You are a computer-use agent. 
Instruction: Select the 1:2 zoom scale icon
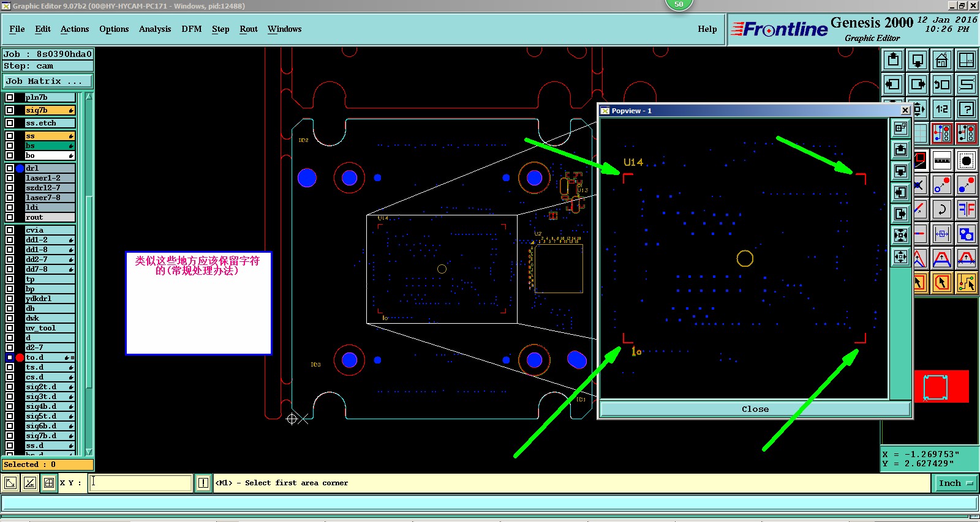click(942, 109)
